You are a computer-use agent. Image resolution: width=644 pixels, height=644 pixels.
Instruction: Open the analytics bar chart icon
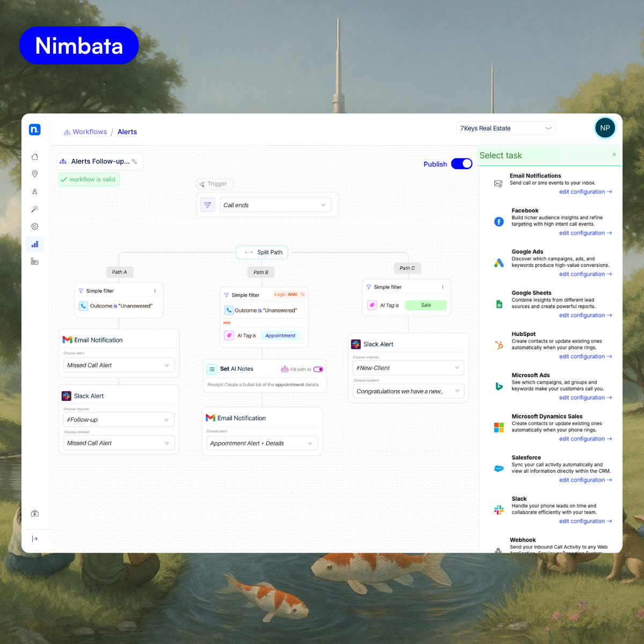coord(35,244)
